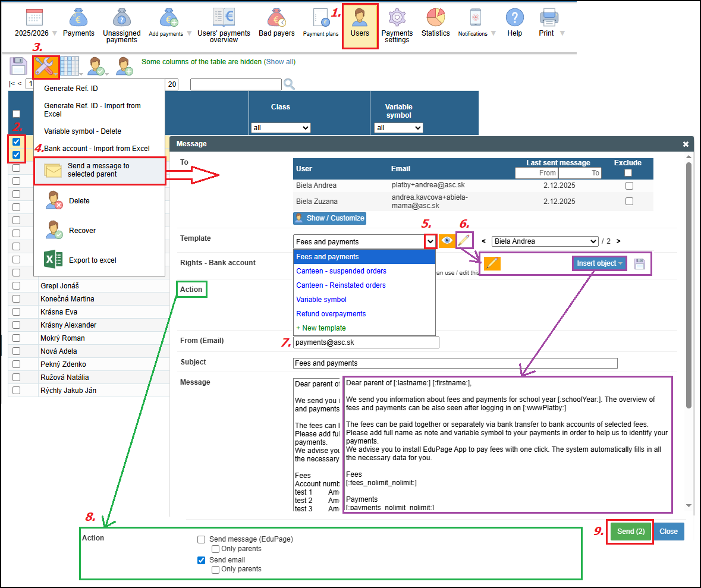Click the Show / Customize button
This screenshot has height=588, width=701.
point(329,218)
